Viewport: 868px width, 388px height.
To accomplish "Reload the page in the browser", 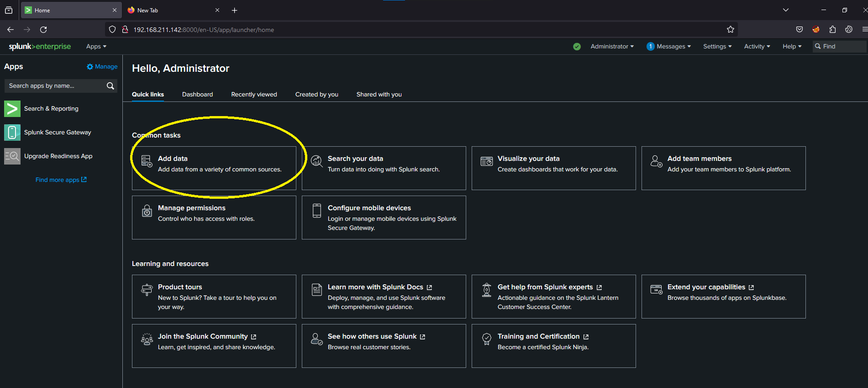I will 43,30.
